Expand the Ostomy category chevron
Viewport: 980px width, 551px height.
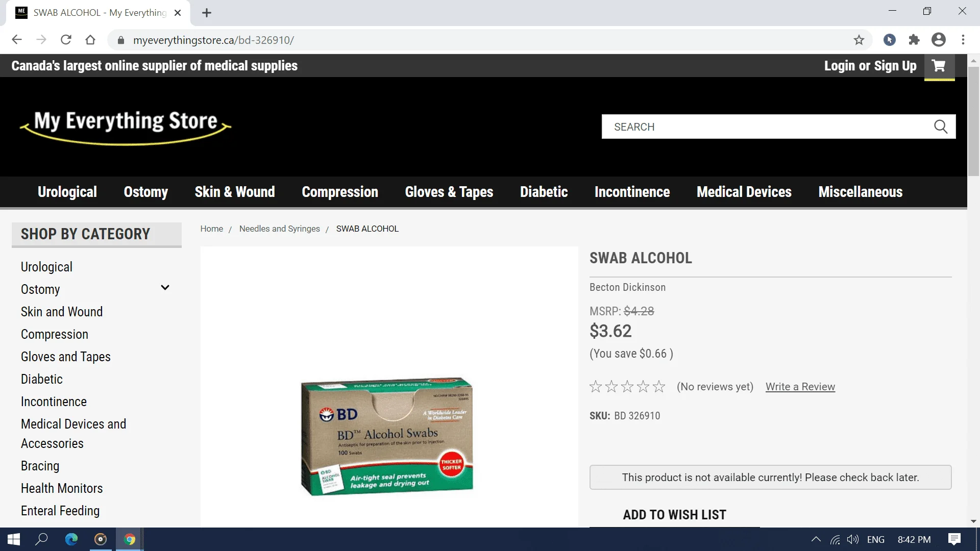pos(165,288)
